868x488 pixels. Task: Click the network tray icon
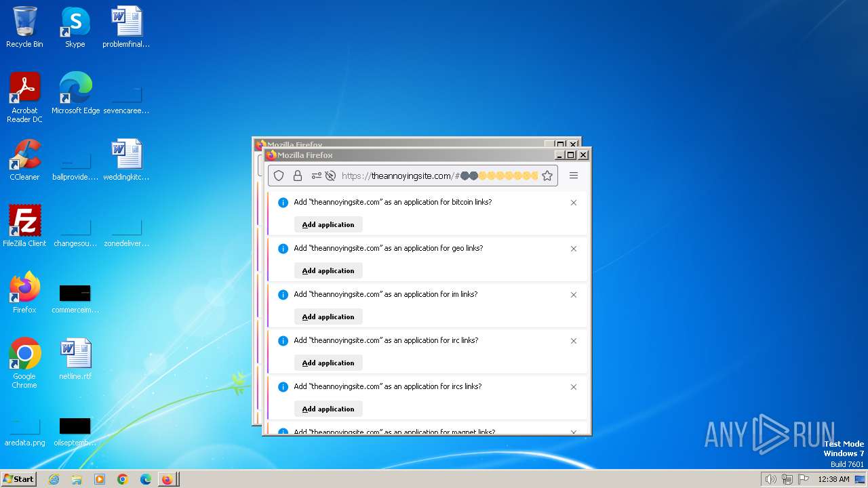coord(787,479)
